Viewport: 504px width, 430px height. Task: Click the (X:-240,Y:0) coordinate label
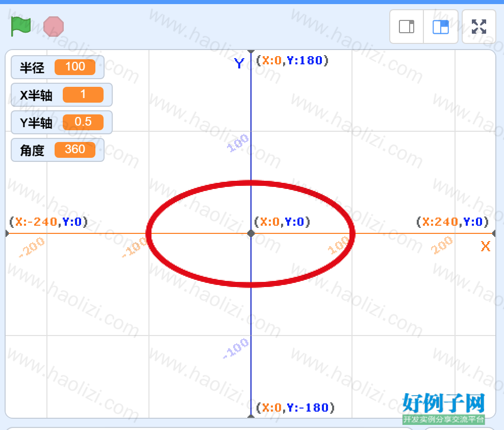tap(48, 222)
